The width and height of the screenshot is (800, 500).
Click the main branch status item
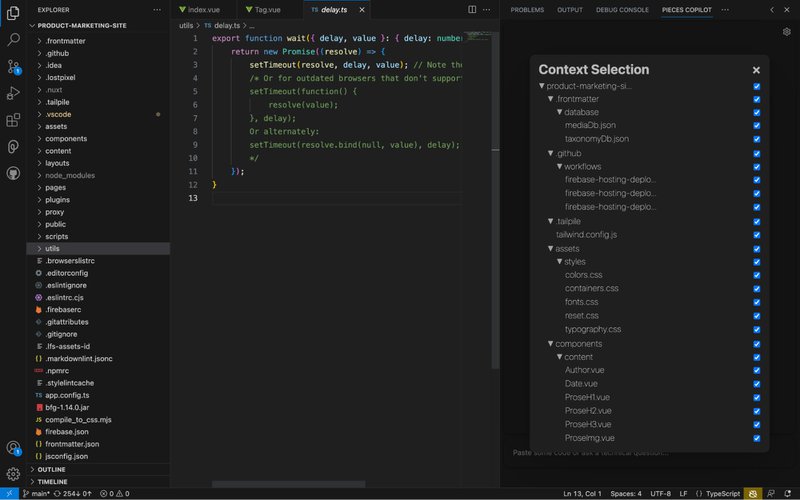36,493
